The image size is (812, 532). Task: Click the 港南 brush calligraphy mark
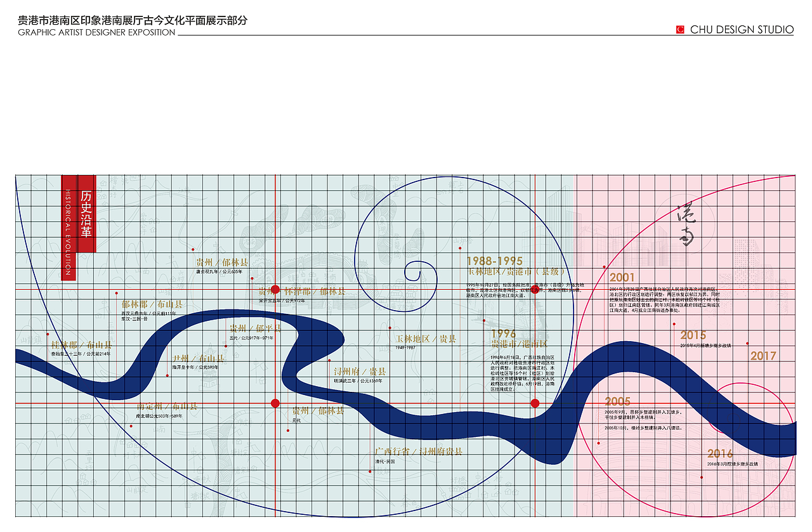click(687, 225)
